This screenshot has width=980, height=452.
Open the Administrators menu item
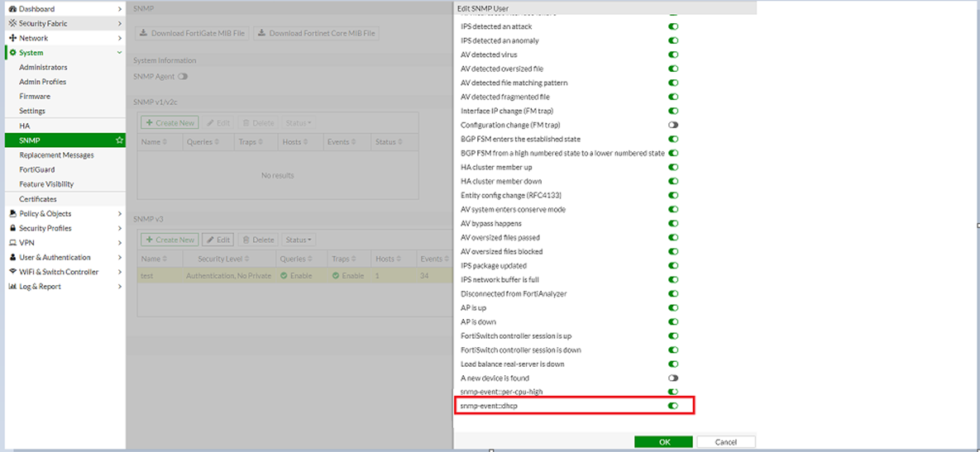coord(43,67)
